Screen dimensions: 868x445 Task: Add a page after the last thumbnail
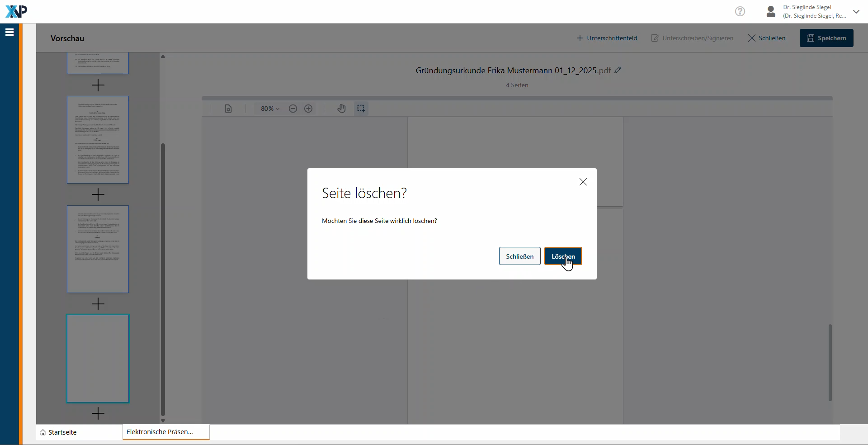point(98,413)
